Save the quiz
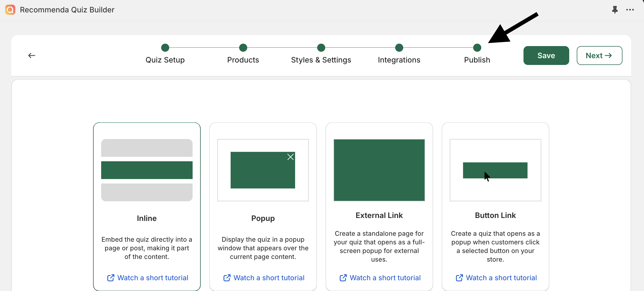Image resolution: width=644 pixels, height=291 pixels. coord(546,56)
